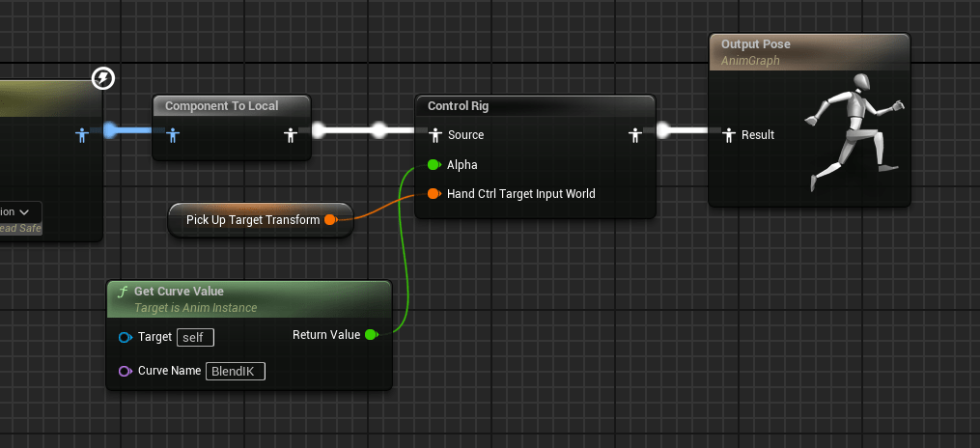Click the function icon on Get Curve Value
The image size is (980, 448).
(x=122, y=292)
